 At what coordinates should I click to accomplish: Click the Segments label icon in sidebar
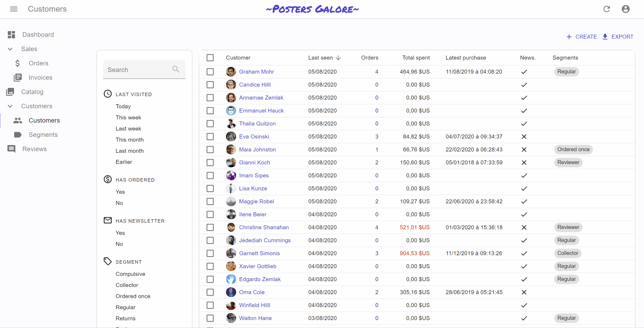[x=17, y=135]
